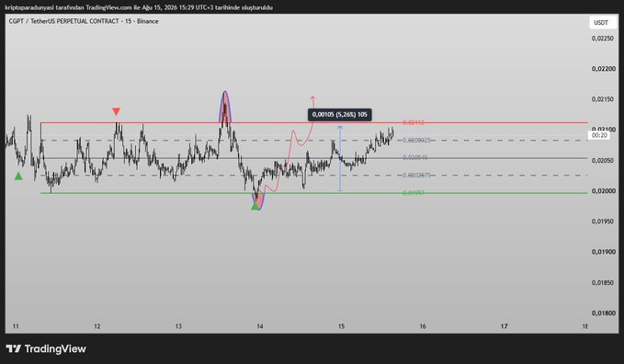
Task: Click the 0,01950 price axis label
Action: [603, 222]
